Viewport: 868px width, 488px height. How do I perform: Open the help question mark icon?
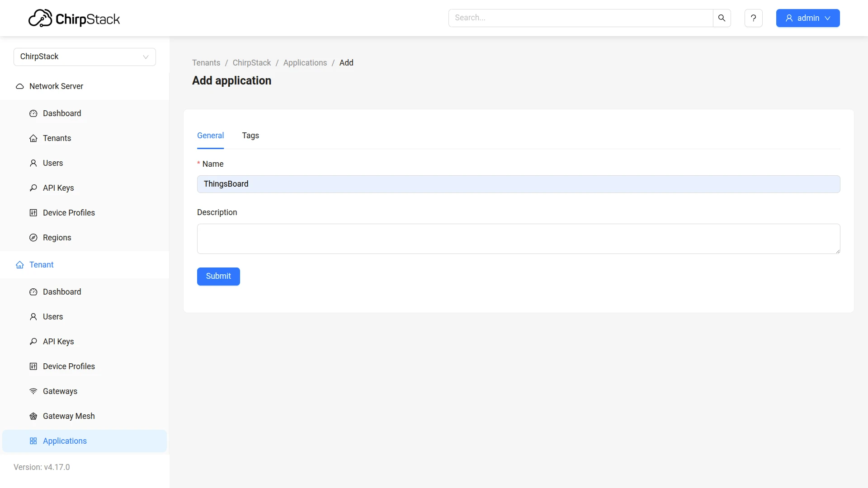tap(753, 18)
